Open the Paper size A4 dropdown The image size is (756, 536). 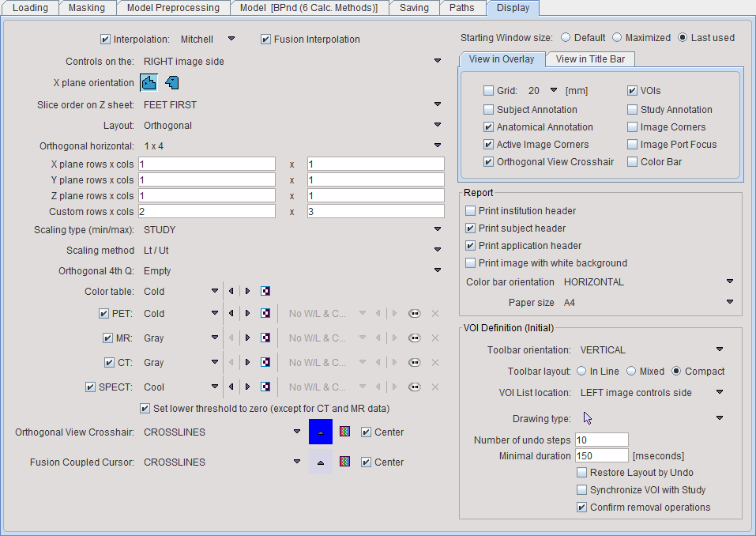730,302
